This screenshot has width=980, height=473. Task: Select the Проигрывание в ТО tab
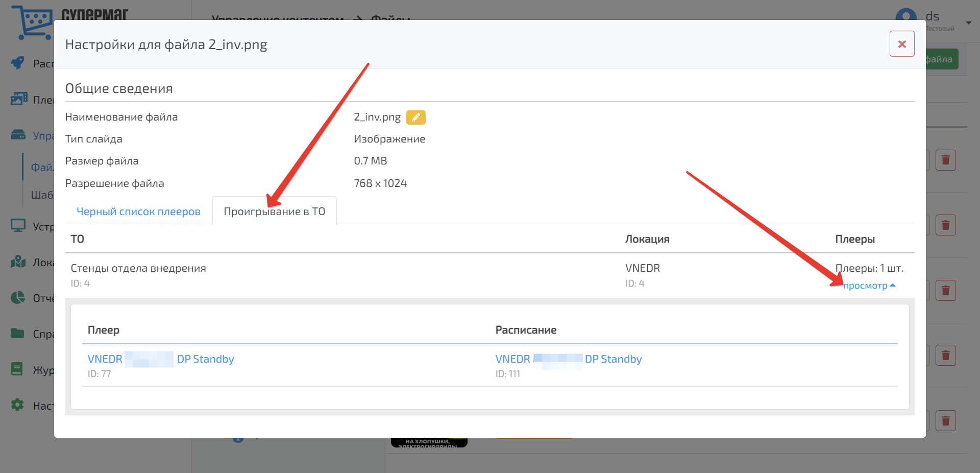(275, 211)
